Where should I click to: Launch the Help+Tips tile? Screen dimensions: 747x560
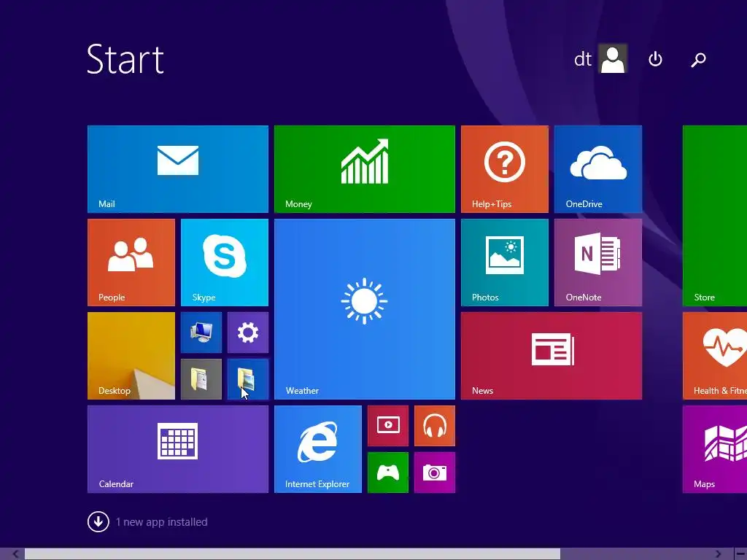pyautogui.click(x=505, y=169)
